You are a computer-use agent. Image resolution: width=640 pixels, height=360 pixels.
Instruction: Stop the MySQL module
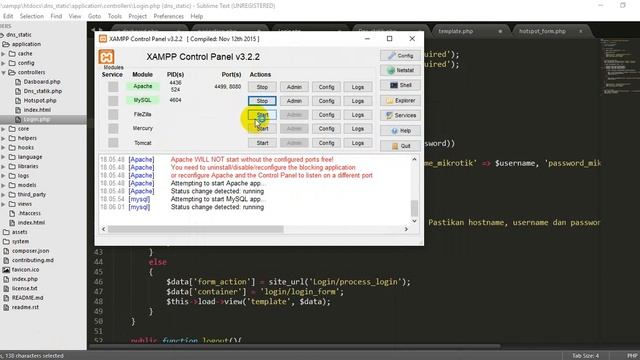pyautogui.click(x=262, y=101)
